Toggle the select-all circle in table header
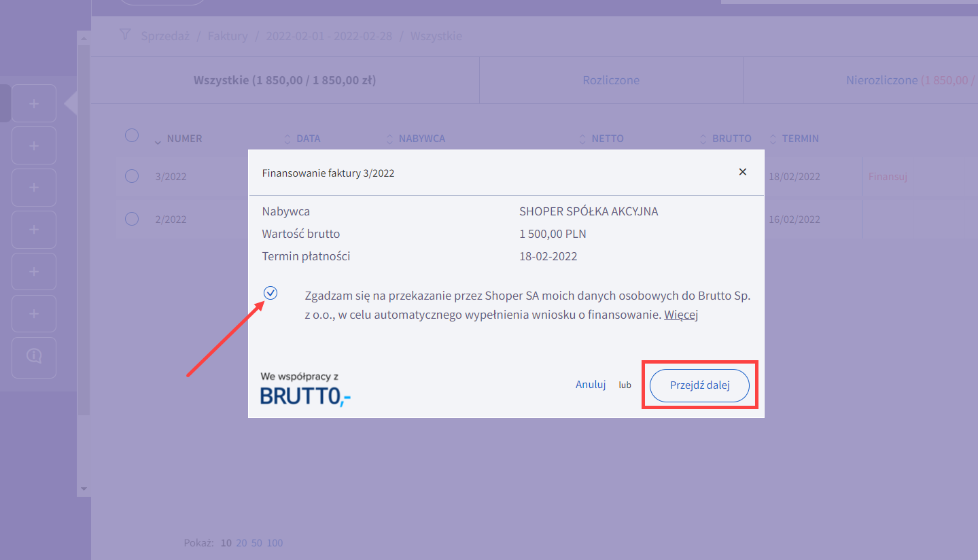 (132, 135)
